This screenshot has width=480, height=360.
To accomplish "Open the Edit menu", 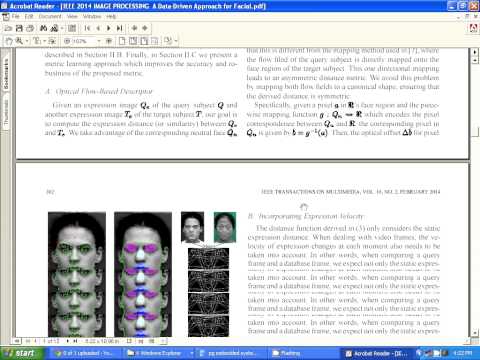I will click(29, 16).
